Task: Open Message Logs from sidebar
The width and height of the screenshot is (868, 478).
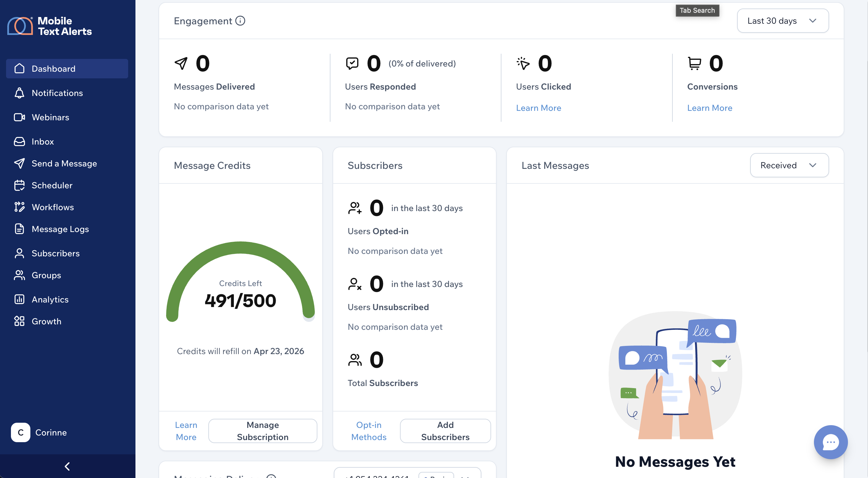Action: point(60,229)
